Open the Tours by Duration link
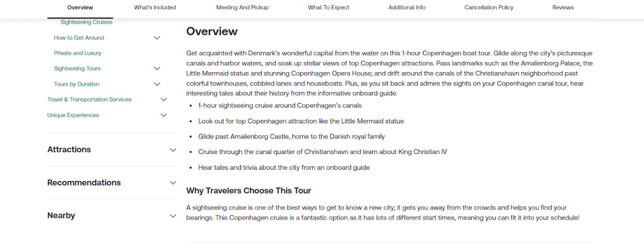644x252 pixels. pyautogui.click(x=77, y=84)
